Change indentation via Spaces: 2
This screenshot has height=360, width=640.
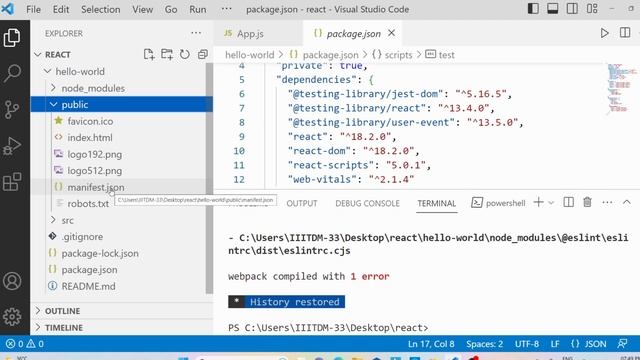point(484,344)
